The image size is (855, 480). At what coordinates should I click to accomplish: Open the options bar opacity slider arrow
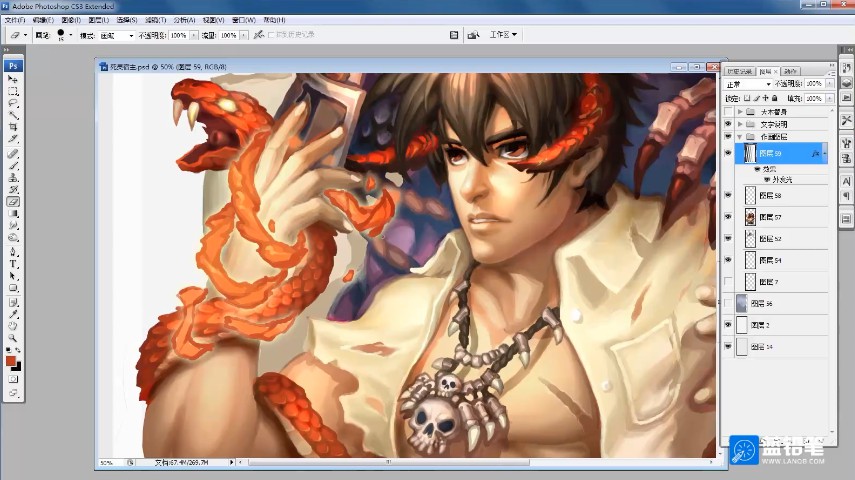click(194, 35)
